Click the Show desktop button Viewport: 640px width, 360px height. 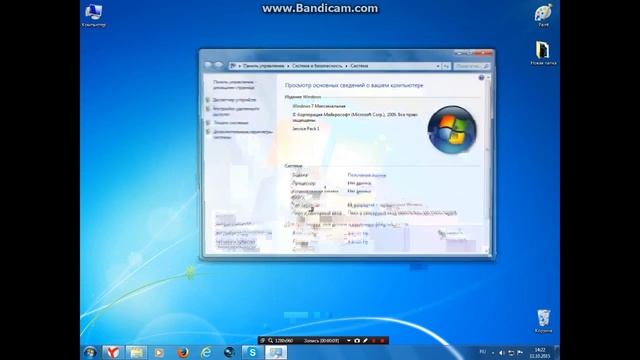557,353
